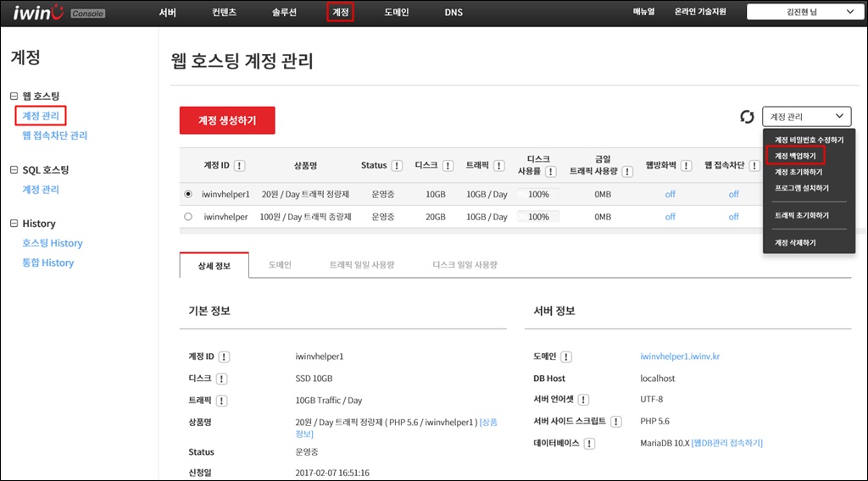Click the 상품 정보 link
The image size is (868, 481).
(397, 428)
